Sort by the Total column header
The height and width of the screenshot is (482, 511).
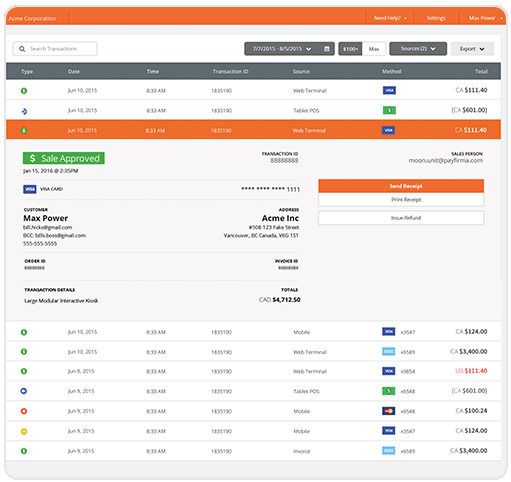pyautogui.click(x=481, y=71)
